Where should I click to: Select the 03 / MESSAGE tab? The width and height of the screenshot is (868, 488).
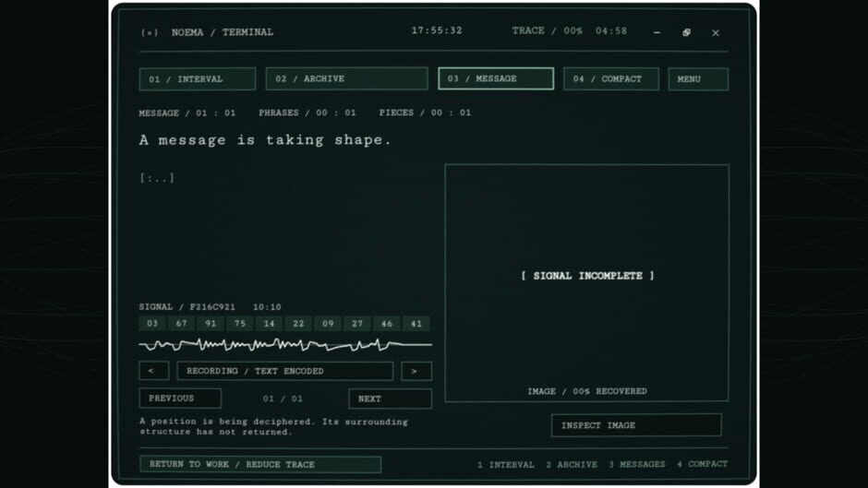tap(496, 78)
